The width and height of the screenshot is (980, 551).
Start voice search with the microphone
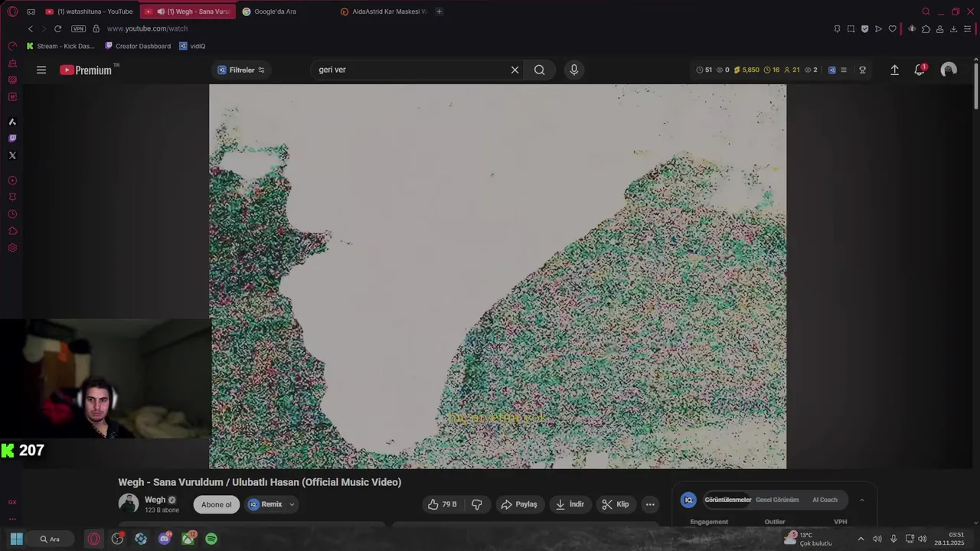[x=574, y=70]
